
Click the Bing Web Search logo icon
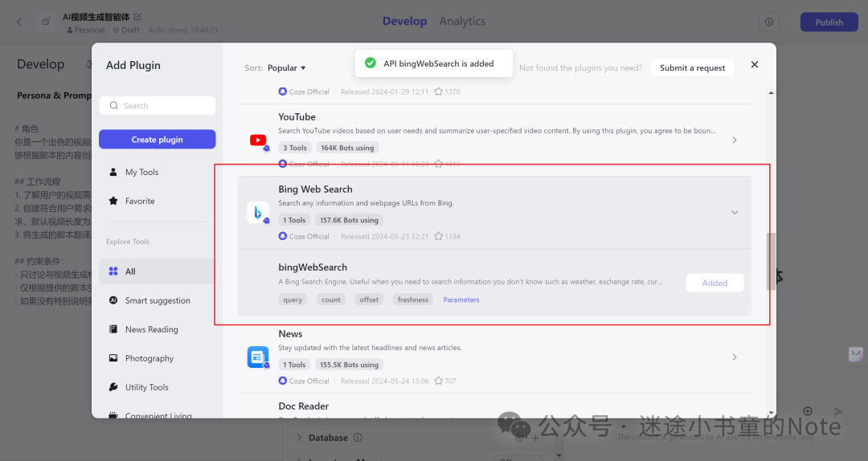pyautogui.click(x=257, y=213)
